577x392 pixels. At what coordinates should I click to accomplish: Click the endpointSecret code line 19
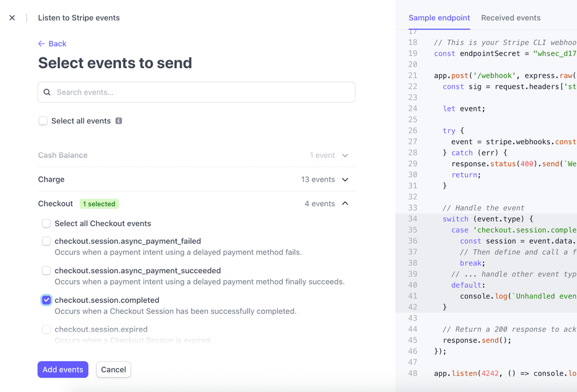(x=505, y=53)
